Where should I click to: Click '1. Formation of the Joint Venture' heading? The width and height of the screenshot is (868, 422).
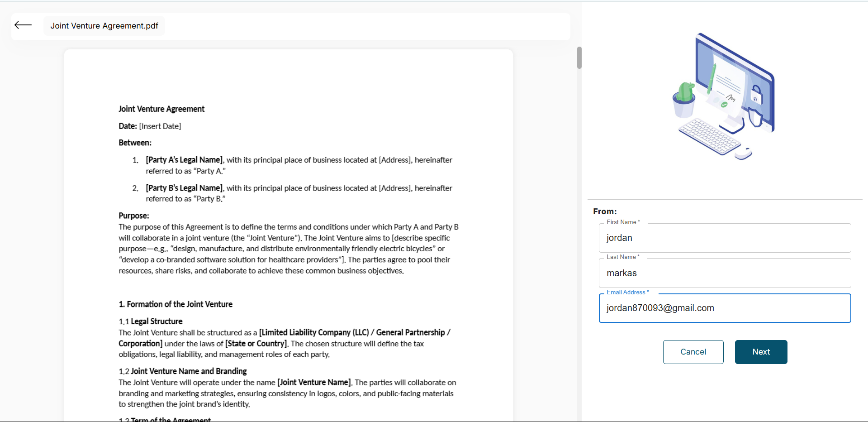[x=175, y=304]
